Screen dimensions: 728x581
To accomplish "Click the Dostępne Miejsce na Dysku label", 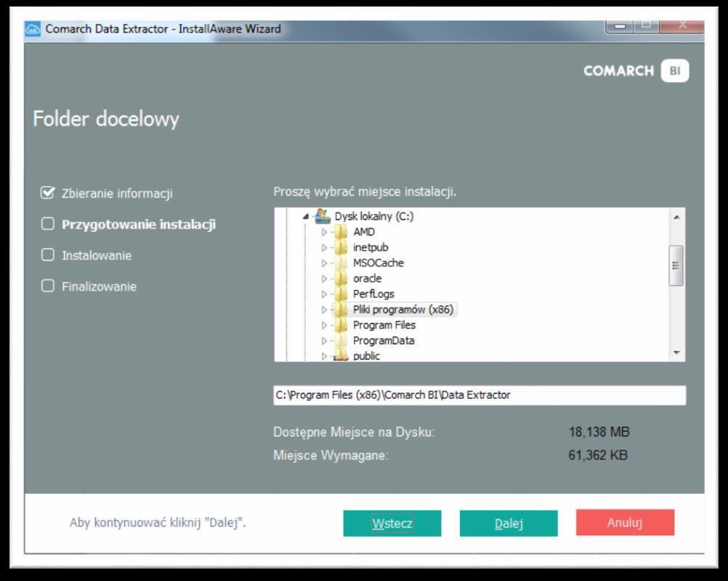I will click(355, 433).
